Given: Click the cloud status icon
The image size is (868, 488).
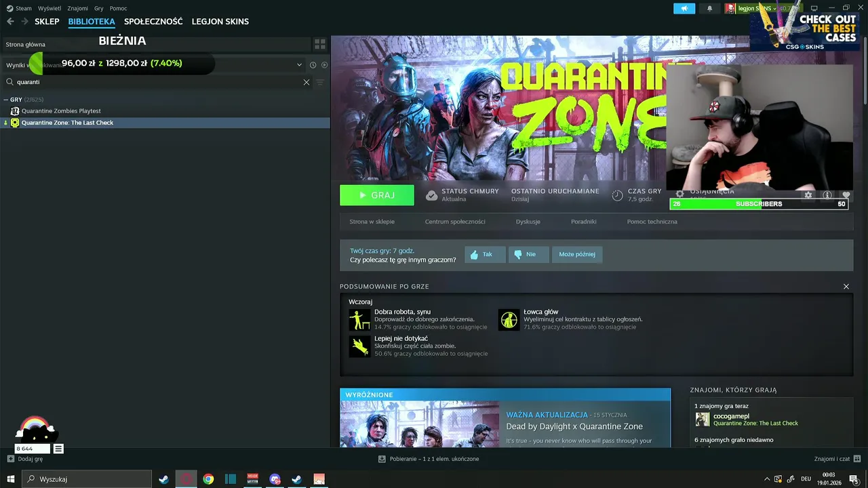Looking at the screenshot, I should [431, 195].
